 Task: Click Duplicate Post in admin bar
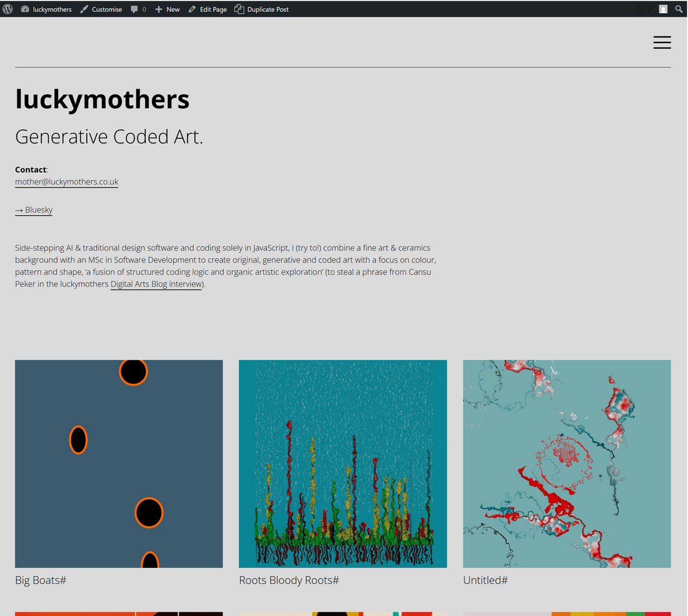point(261,9)
